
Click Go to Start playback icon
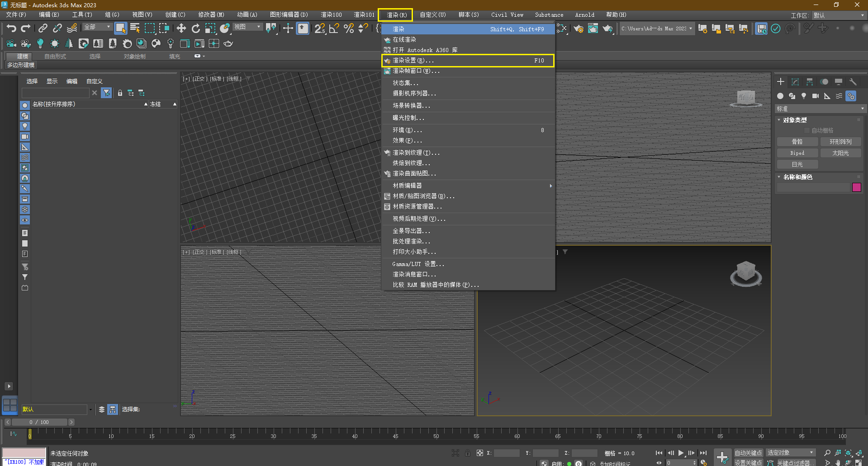pos(659,453)
